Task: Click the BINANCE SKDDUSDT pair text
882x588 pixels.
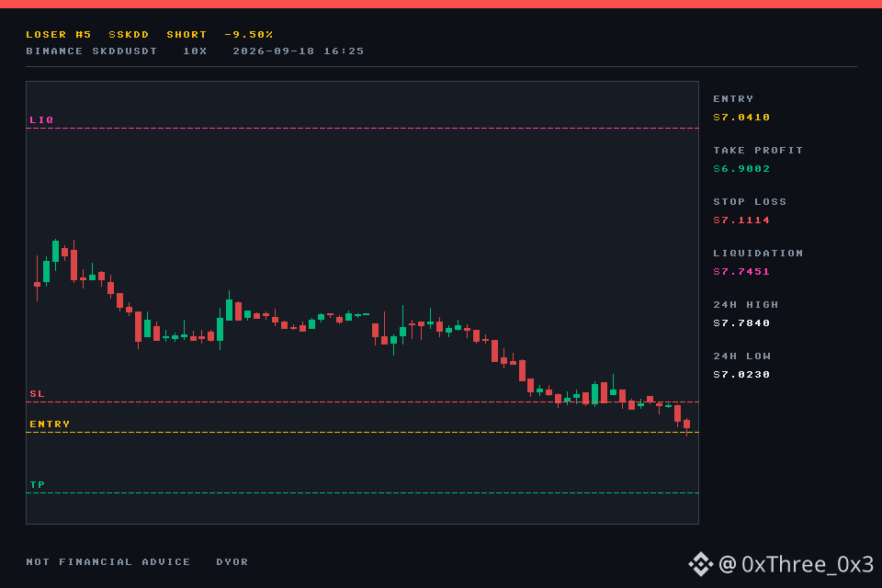Action: tap(92, 51)
